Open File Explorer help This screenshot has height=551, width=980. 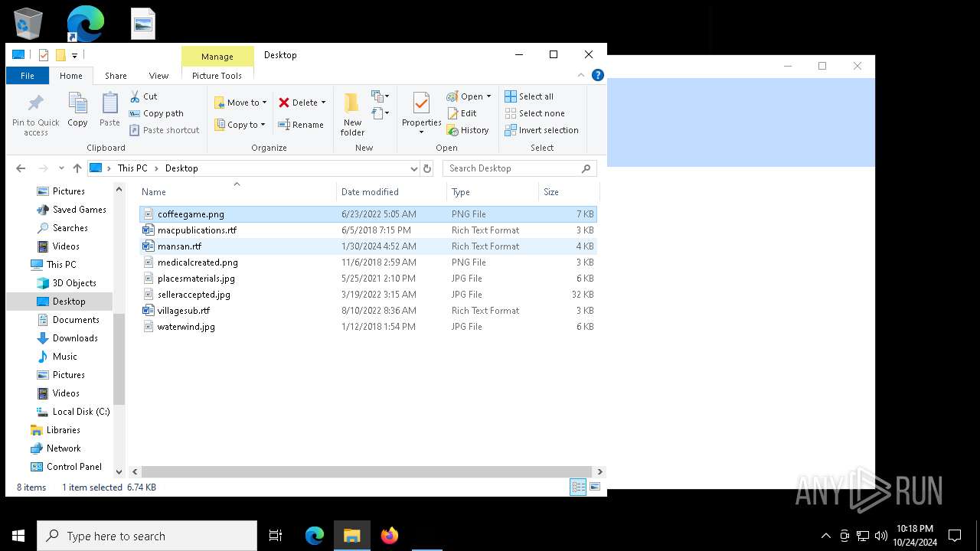point(598,75)
